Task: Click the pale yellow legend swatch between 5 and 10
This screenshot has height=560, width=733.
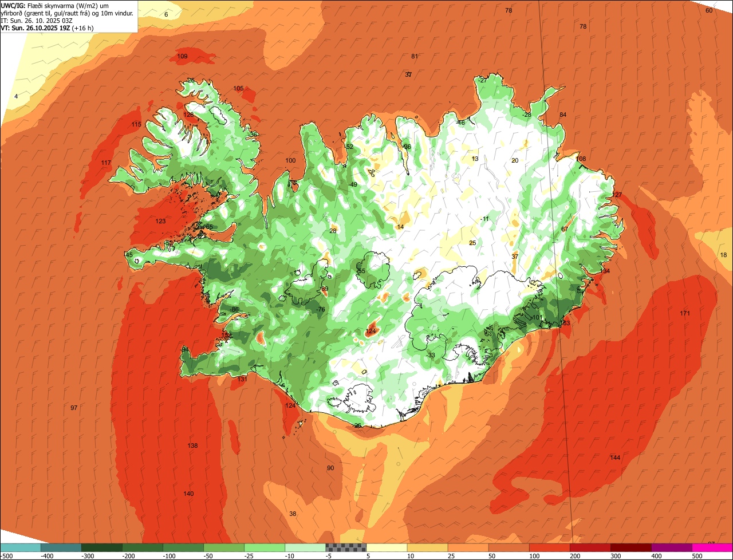Action: 386,547
